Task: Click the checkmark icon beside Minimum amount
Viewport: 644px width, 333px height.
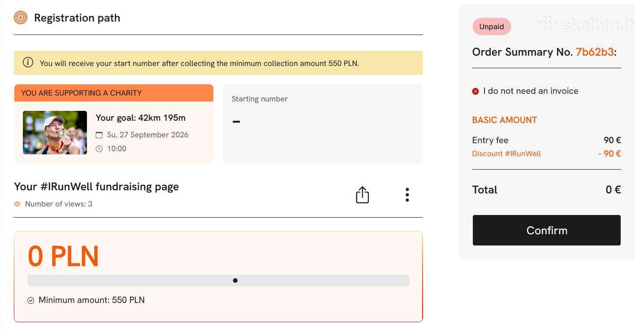Action: coord(30,301)
